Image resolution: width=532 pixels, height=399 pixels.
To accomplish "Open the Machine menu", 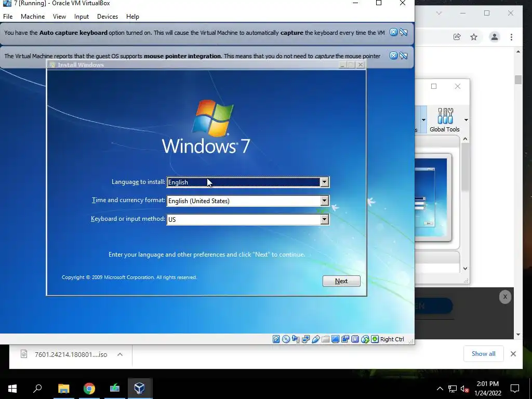I will (x=33, y=17).
